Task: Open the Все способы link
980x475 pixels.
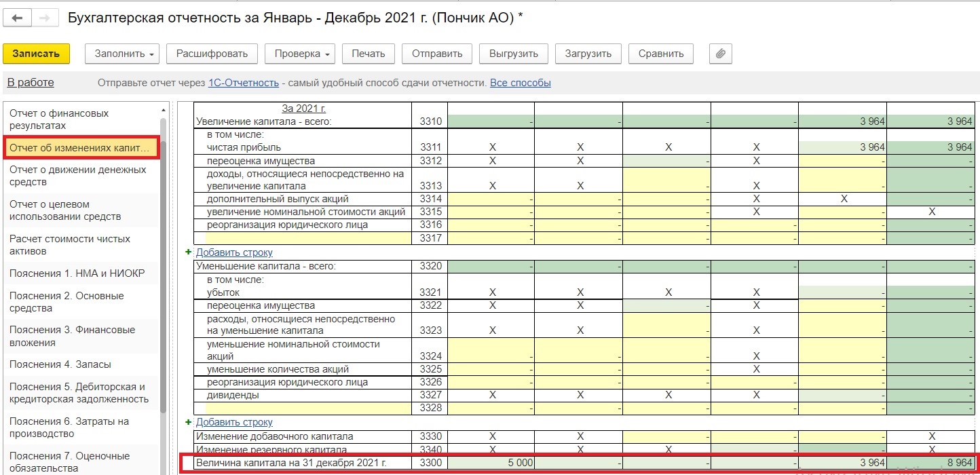Action: (x=521, y=83)
